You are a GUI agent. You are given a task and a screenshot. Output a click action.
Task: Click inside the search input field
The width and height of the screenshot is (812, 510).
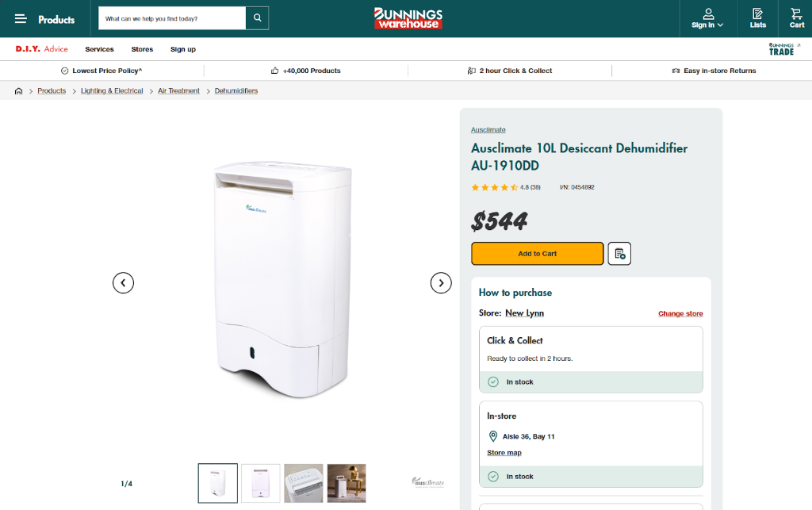(x=171, y=17)
